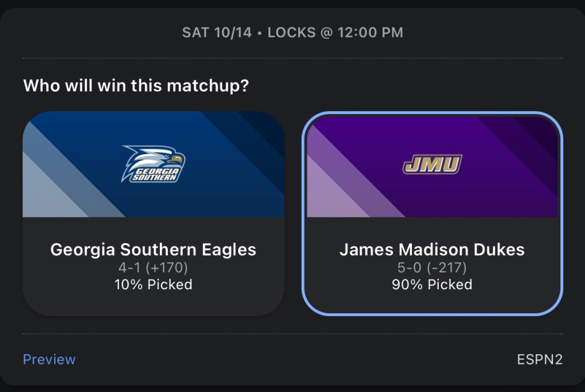The image size is (585, 392).
Task: Click the 5-0 (-217) record line
Action: (432, 267)
